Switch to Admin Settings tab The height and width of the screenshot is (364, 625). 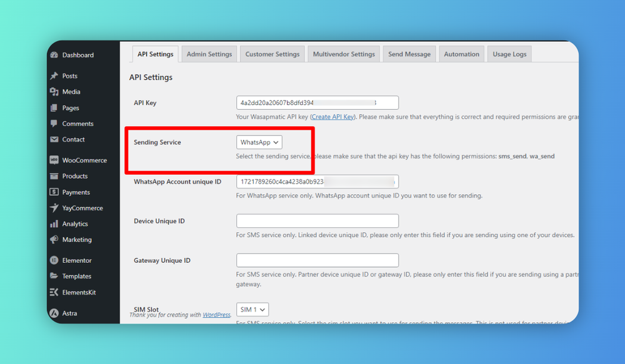[209, 54]
